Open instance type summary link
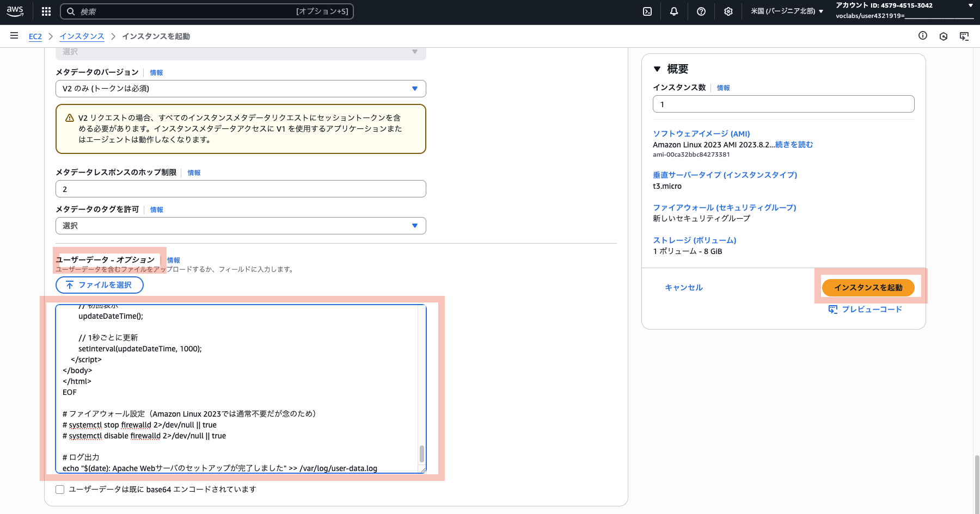The height and width of the screenshot is (514, 980). [x=725, y=175]
